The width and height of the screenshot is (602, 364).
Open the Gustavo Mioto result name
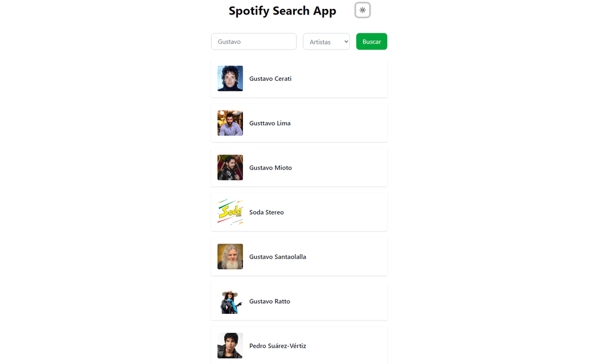tap(270, 168)
